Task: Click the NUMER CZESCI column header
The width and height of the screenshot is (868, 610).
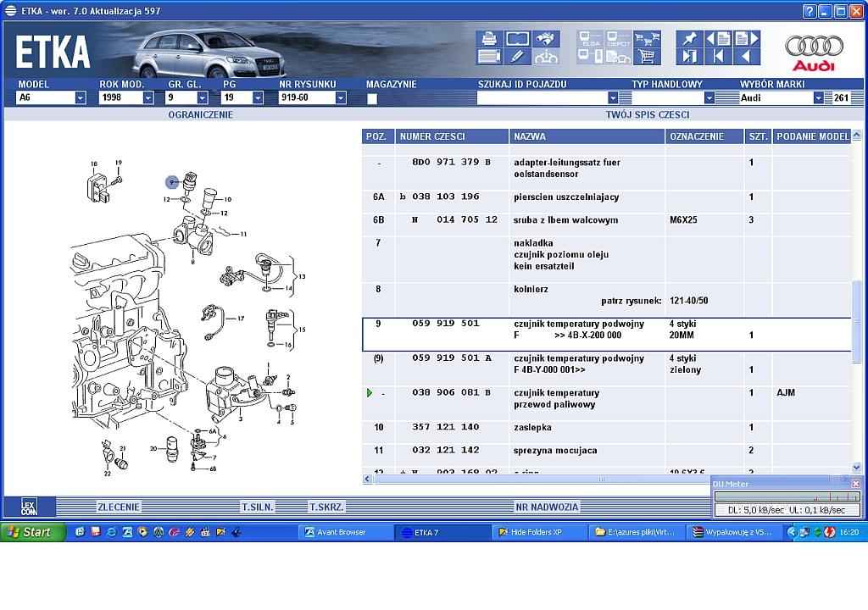Action: [x=452, y=136]
